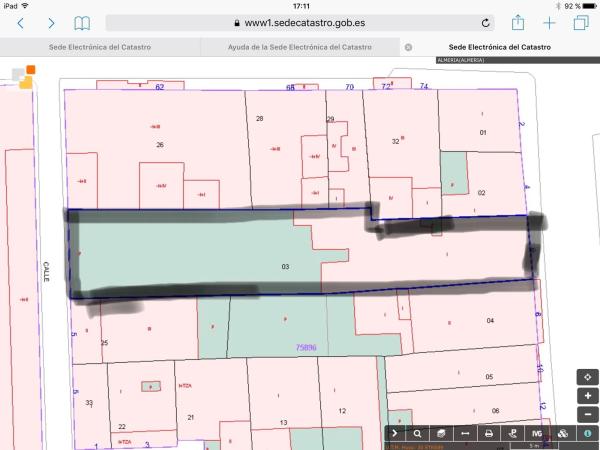Viewport: 600px width, 450px height.
Task: Tap the map search magnifier tool
Action: pyautogui.click(x=417, y=433)
